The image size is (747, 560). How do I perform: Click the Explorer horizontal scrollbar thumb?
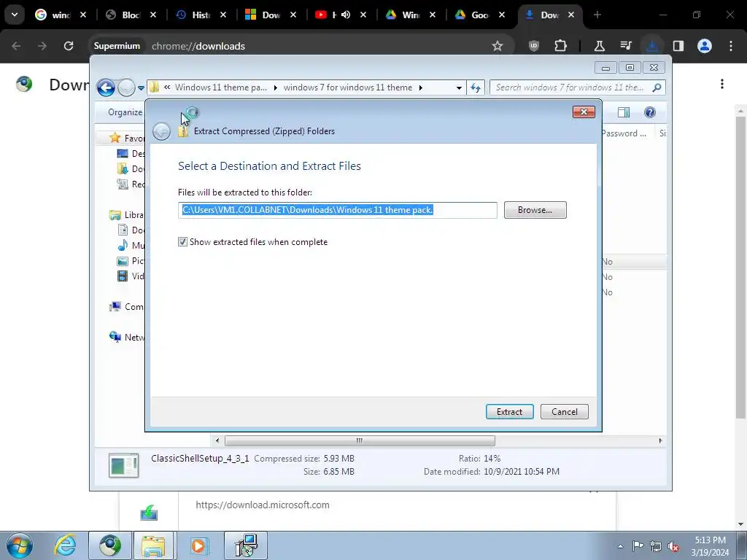(x=360, y=440)
